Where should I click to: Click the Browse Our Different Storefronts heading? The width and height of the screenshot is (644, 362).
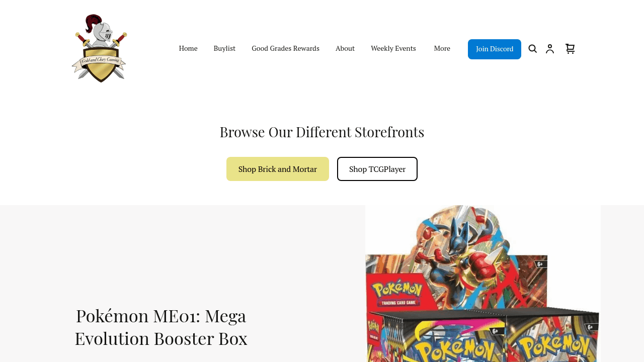tap(322, 132)
